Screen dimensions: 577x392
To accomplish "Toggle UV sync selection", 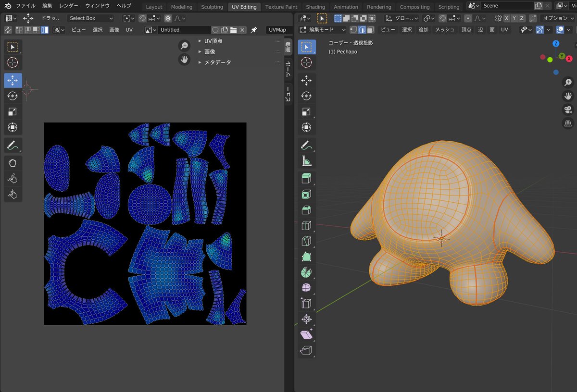I will 8,30.
